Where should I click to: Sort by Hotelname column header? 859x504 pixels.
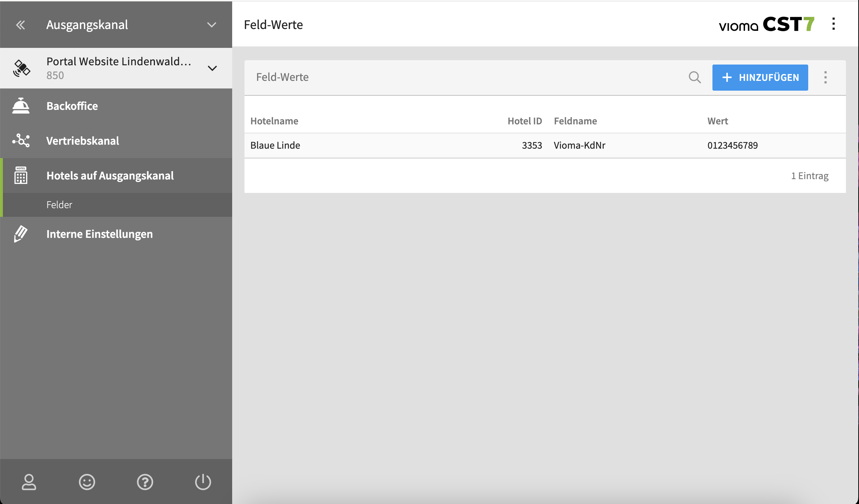click(274, 121)
